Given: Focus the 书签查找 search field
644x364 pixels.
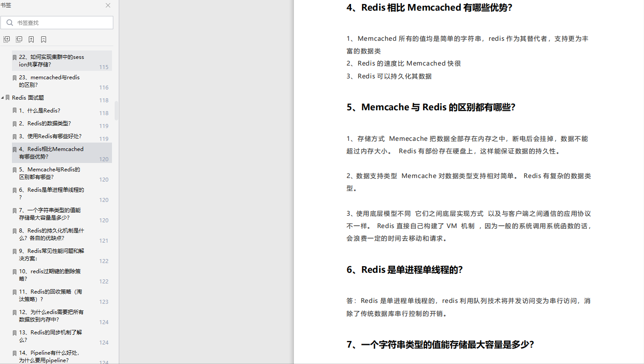Looking at the screenshot, I should coord(57,23).
